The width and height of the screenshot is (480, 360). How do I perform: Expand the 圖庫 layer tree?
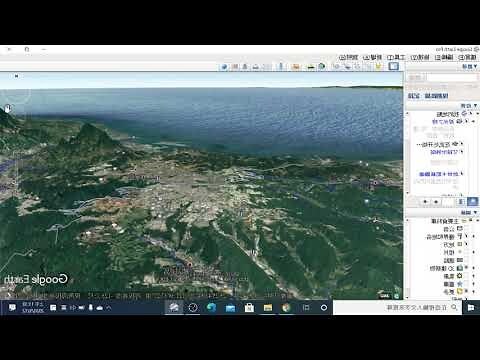473,284
